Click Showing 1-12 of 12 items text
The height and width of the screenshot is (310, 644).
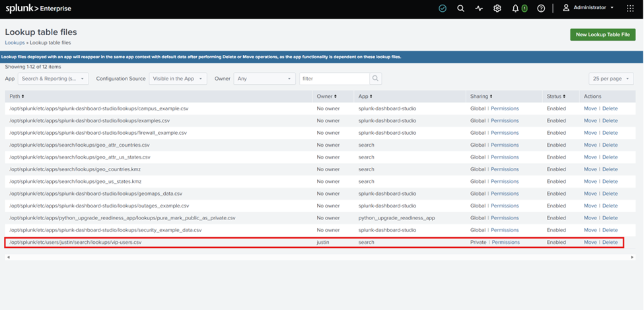[33, 67]
